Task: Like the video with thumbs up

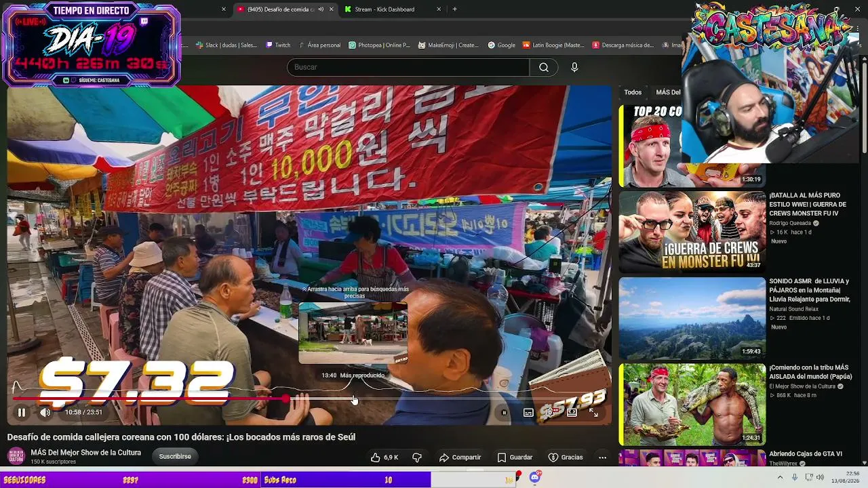Action: click(x=384, y=457)
